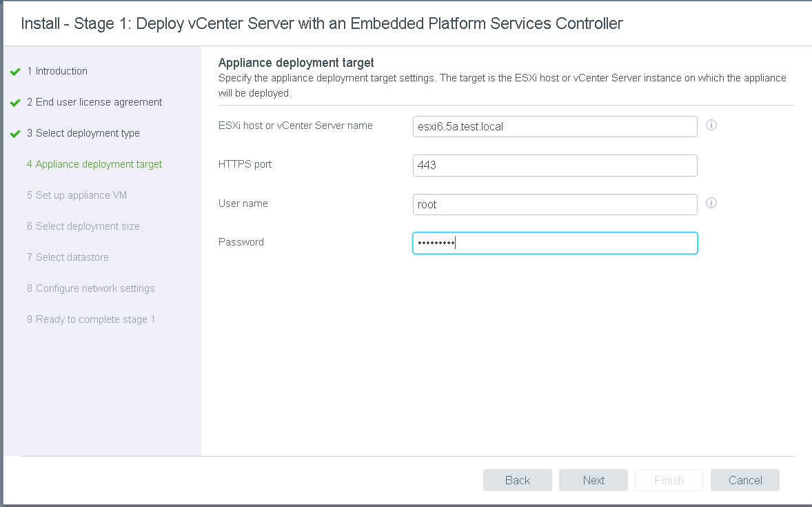
Task: Click checkmark beside End user license agreement
Action: coord(15,103)
